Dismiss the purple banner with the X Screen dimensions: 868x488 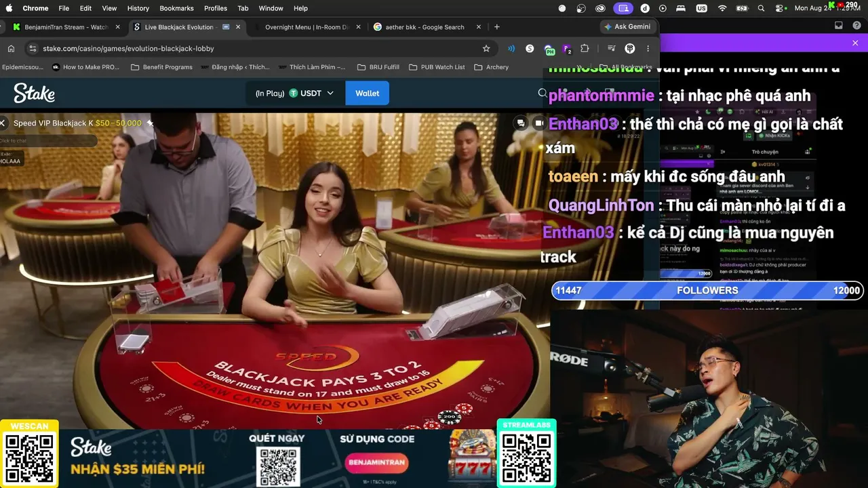[855, 43]
